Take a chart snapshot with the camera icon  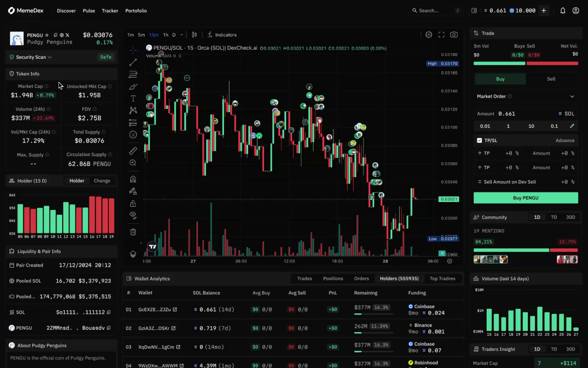click(454, 34)
